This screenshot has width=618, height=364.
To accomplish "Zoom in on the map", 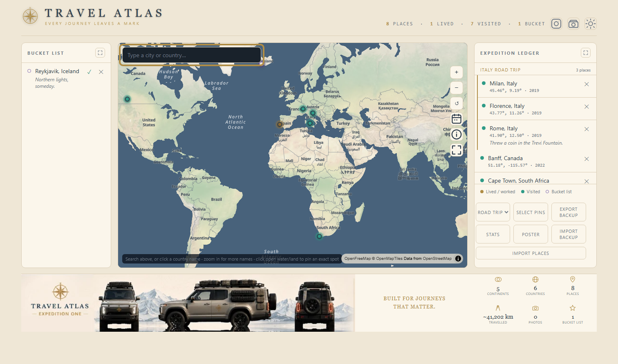I will pos(457,72).
